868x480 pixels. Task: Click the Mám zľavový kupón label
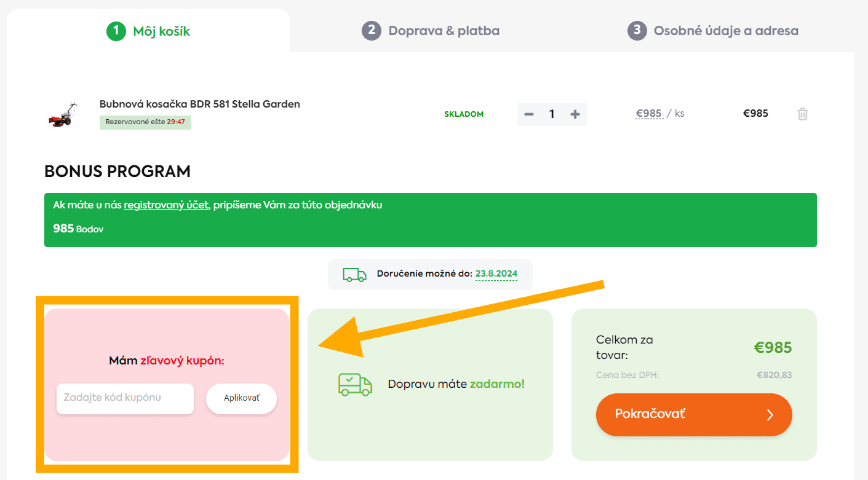click(167, 361)
